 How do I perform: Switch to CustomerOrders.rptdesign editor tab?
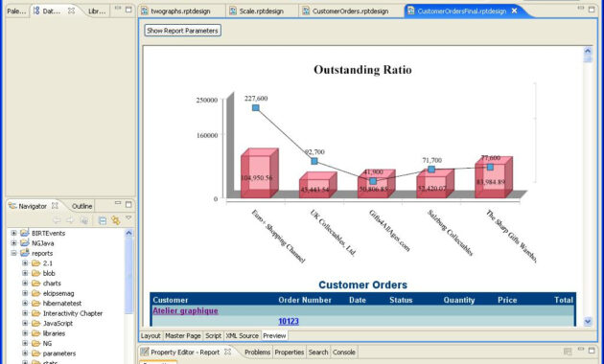[x=350, y=11]
